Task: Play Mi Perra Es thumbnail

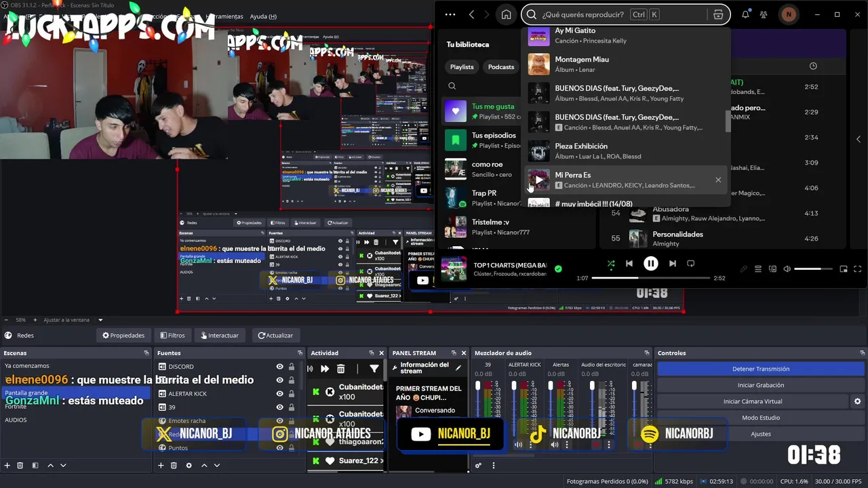Action: 538,180
